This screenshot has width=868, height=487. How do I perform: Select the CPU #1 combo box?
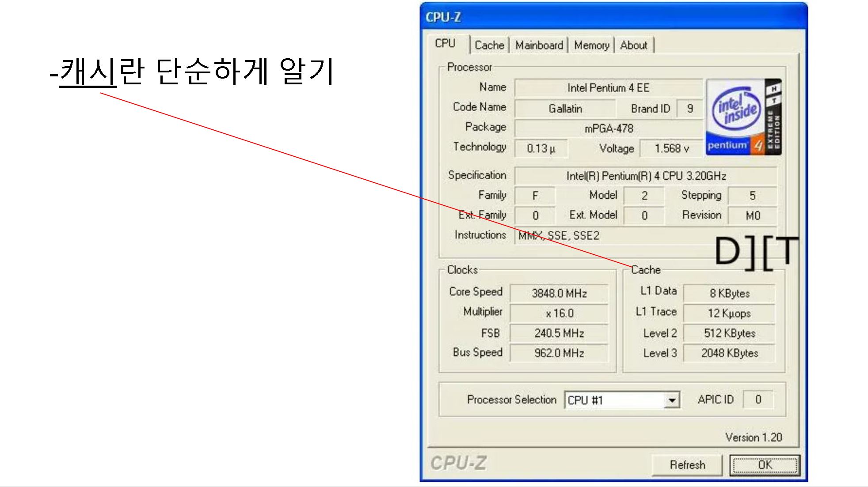[622, 400]
